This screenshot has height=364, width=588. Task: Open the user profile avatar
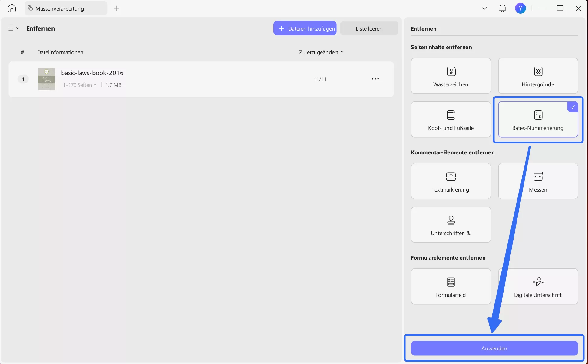(520, 8)
